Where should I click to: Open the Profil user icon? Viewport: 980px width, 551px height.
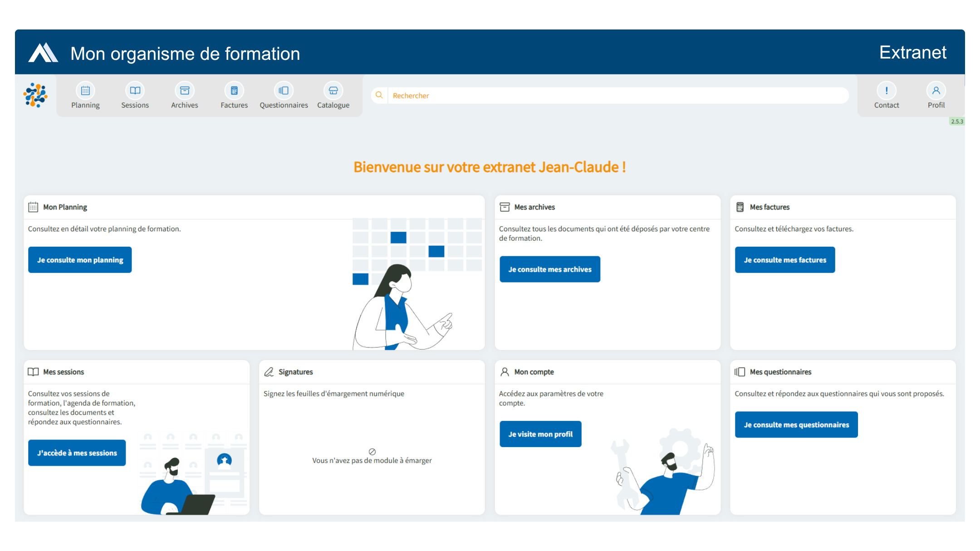point(936,91)
